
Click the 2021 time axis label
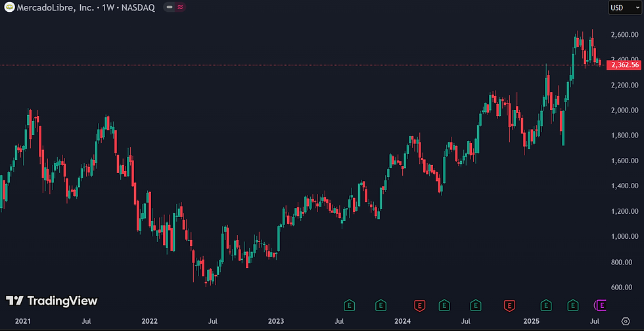[22, 320]
